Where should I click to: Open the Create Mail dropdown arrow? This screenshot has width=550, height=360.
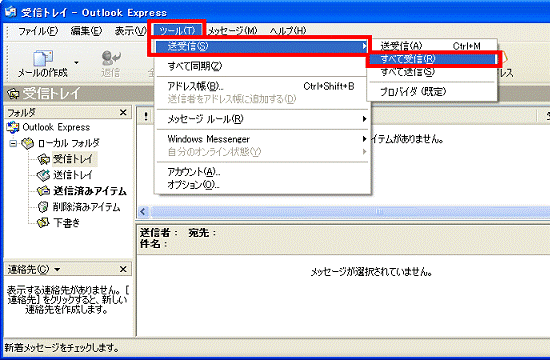(76, 63)
